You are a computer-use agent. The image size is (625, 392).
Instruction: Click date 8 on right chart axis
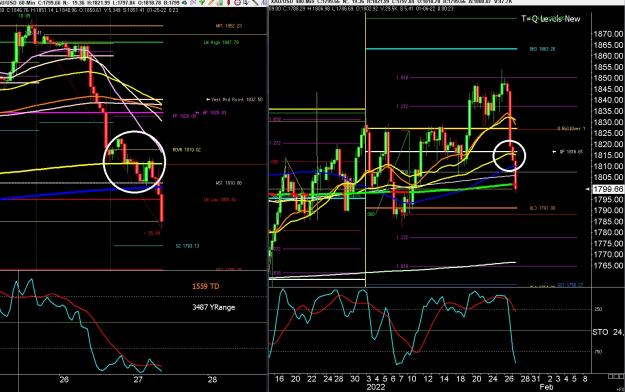tap(585, 379)
